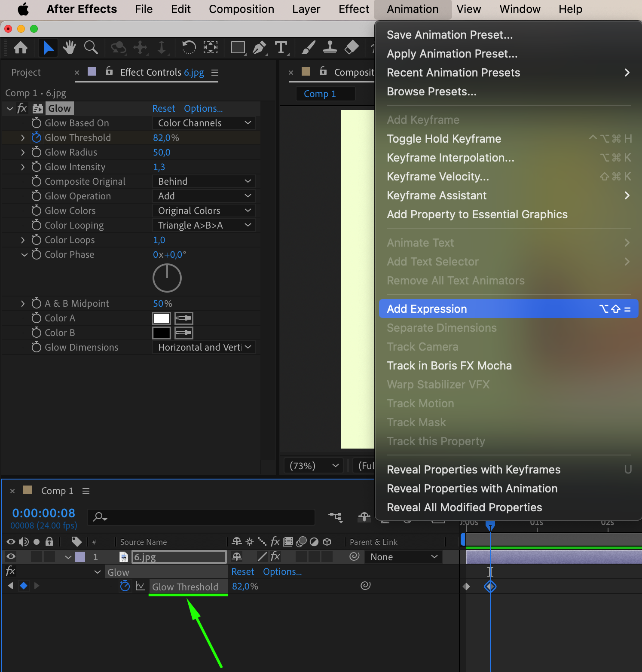Click the composition mini-flowchart icon
The height and width of the screenshot is (672, 642).
point(335,517)
